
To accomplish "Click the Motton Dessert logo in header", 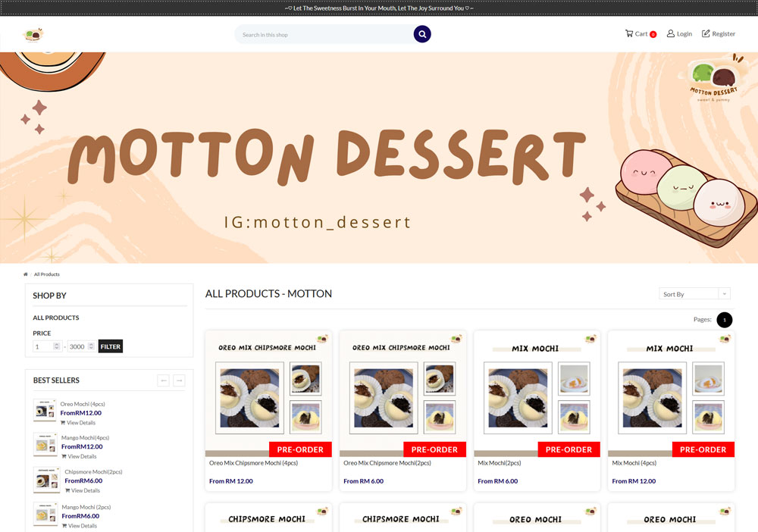I will [33, 34].
